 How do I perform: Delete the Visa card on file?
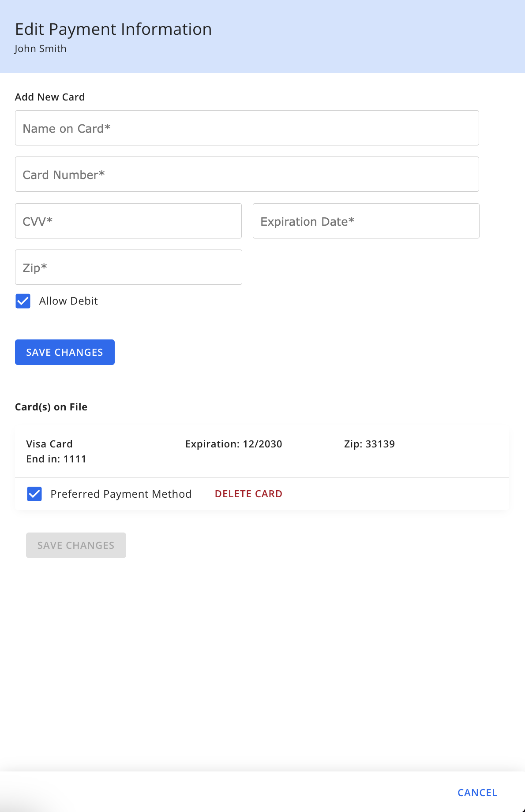[x=248, y=494]
